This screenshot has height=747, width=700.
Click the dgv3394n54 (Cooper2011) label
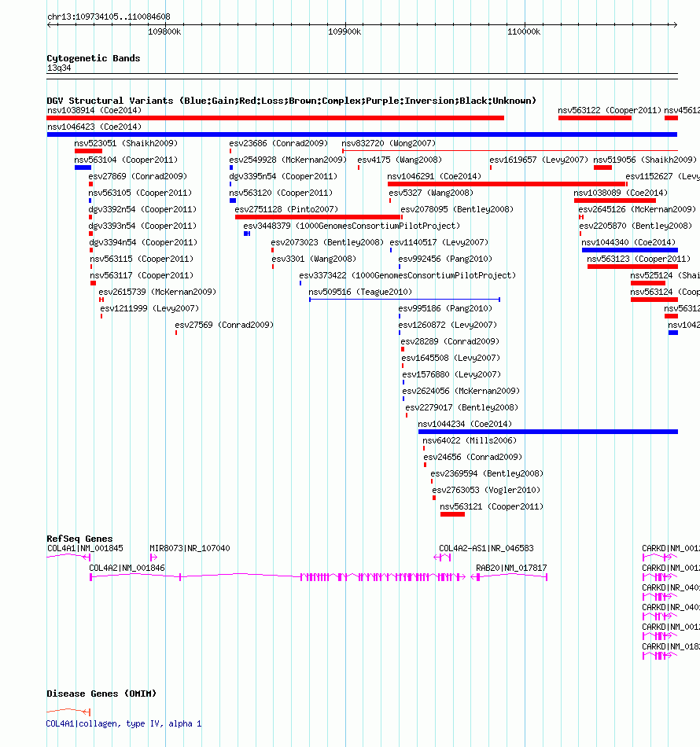143,242
